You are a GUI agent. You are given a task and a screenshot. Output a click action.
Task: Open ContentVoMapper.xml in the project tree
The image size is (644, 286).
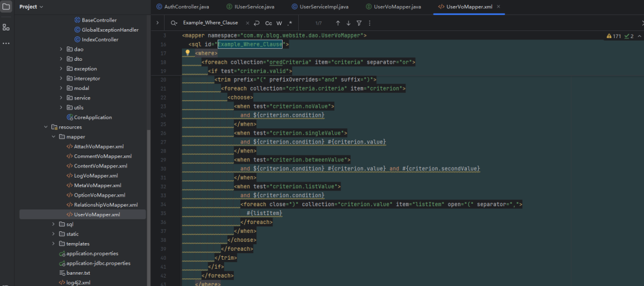100,166
